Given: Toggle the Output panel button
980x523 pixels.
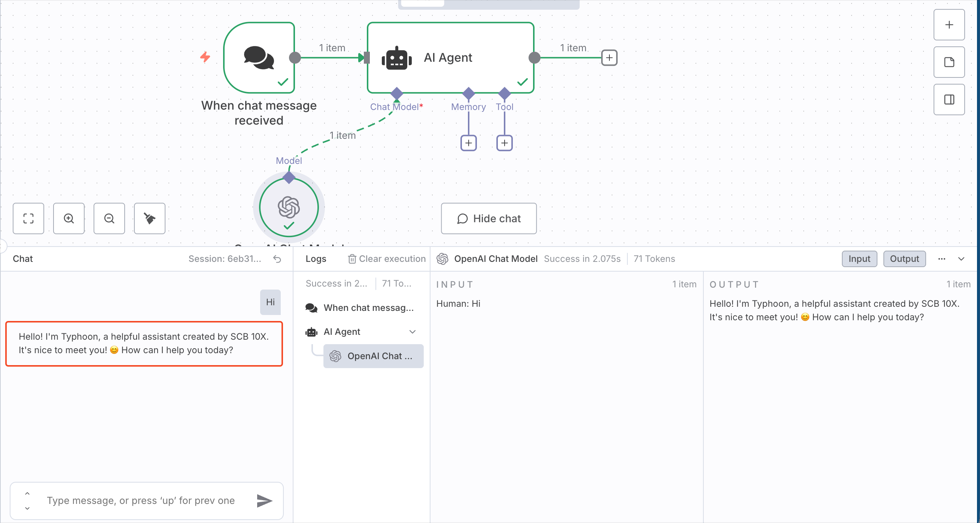Looking at the screenshot, I should tap(904, 259).
